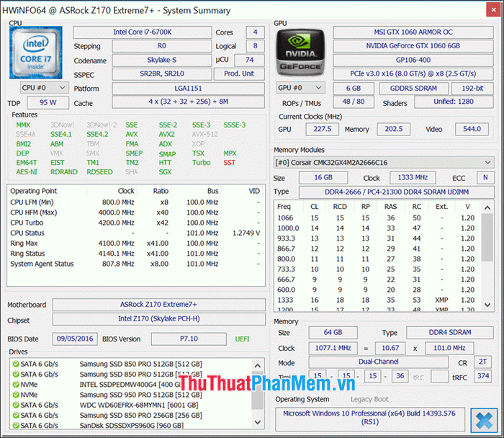Viewport: 504px width, 438px height.
Task: Click status icon of SanDisk SDSSDXPS960G drive
Action: point(15,426)
